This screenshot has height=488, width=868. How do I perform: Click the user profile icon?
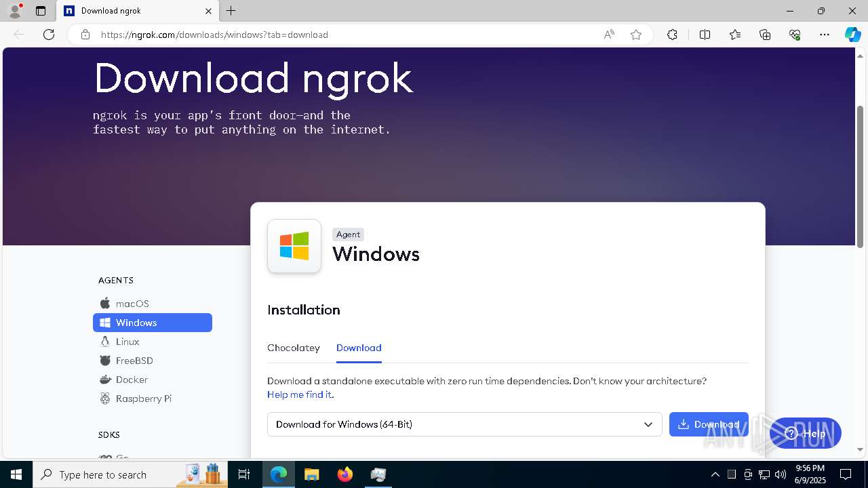(14, 11)
